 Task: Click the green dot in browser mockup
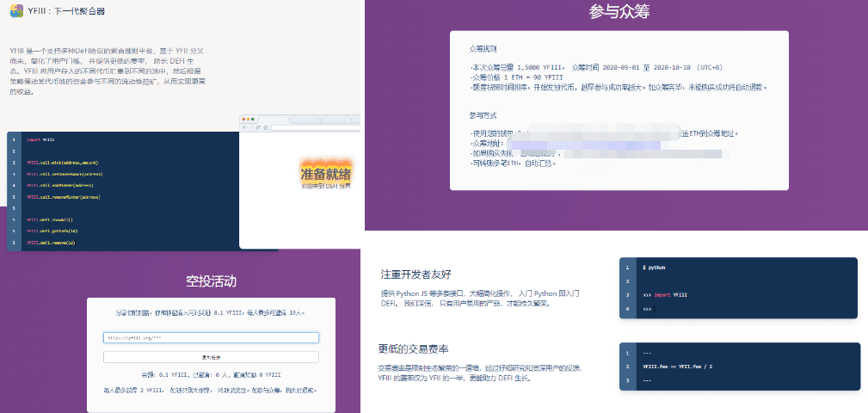tap(252, 119)
